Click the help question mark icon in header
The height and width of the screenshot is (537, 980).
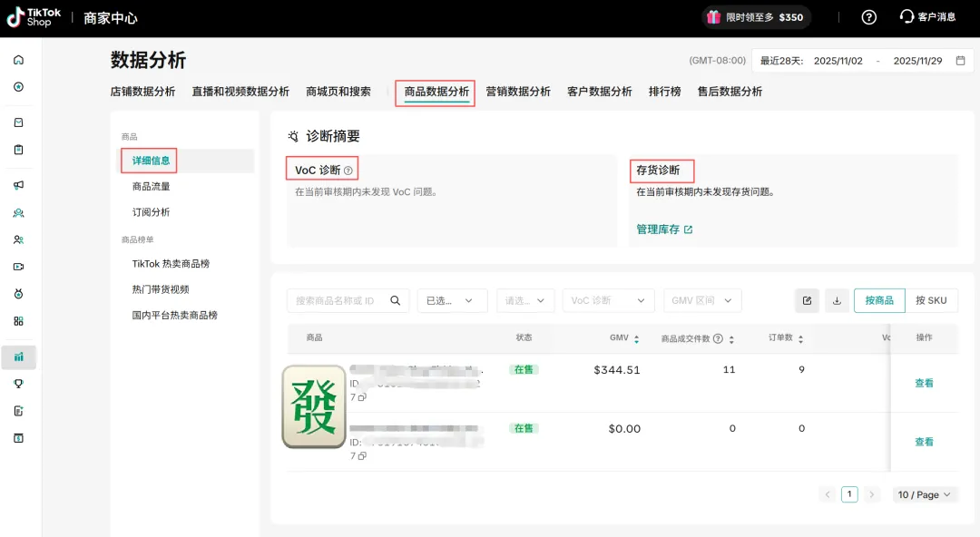[x=868, y=17]
